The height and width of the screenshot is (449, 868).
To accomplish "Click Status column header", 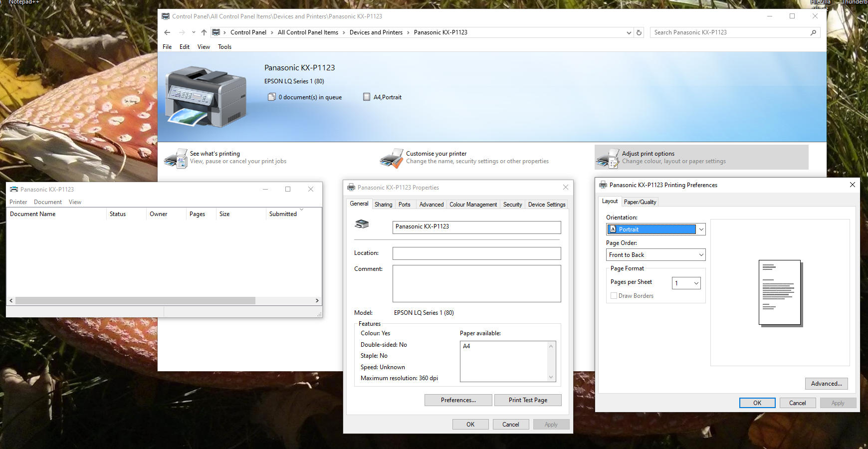I will click(x=126, y=214).
